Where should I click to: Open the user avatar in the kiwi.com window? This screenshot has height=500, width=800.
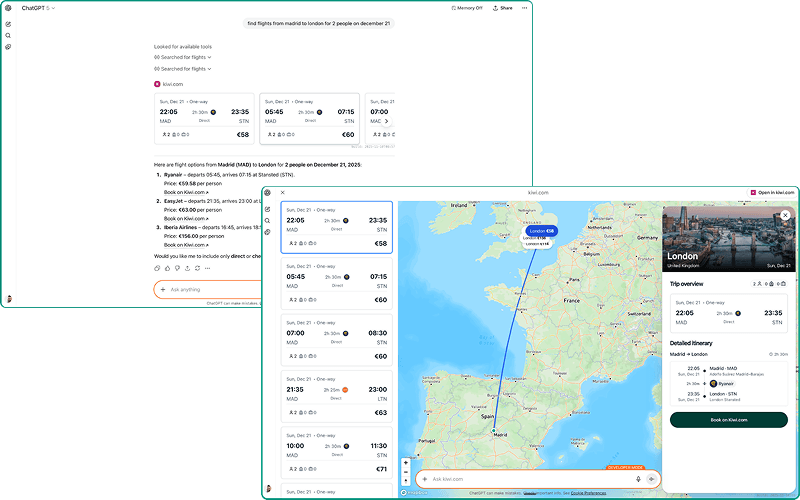point(269,489)
